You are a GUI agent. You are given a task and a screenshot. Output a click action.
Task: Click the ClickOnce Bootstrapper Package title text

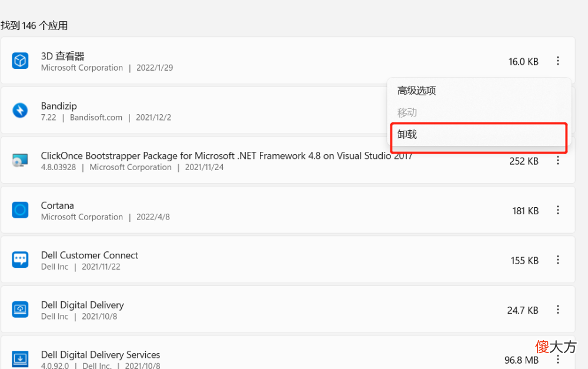226,156
